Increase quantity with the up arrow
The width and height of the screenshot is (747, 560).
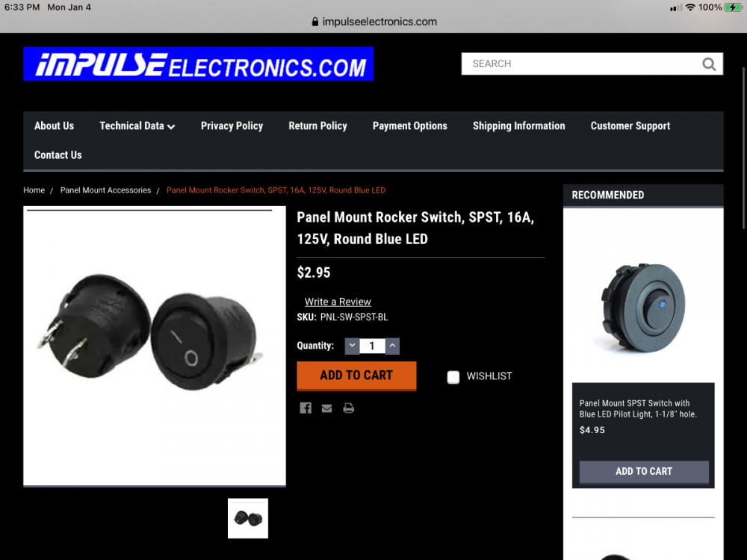(392, 346)
